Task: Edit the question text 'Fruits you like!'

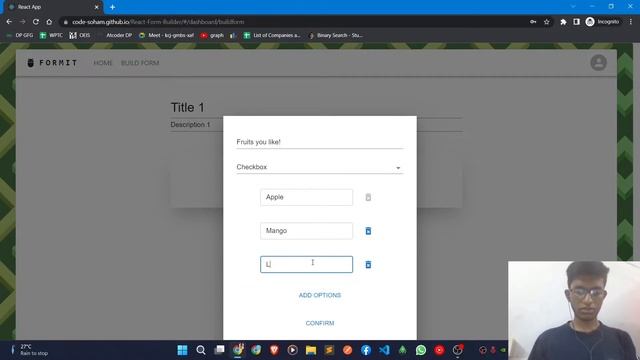Action: tap(320, 142)
